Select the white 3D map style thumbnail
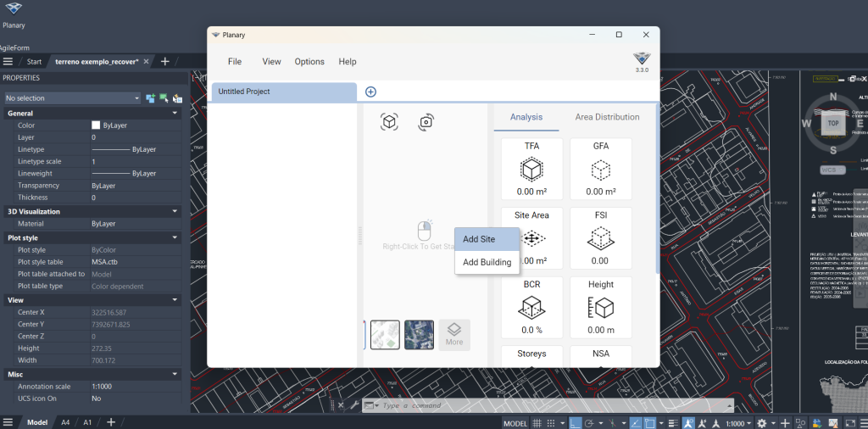 [385, 335]
